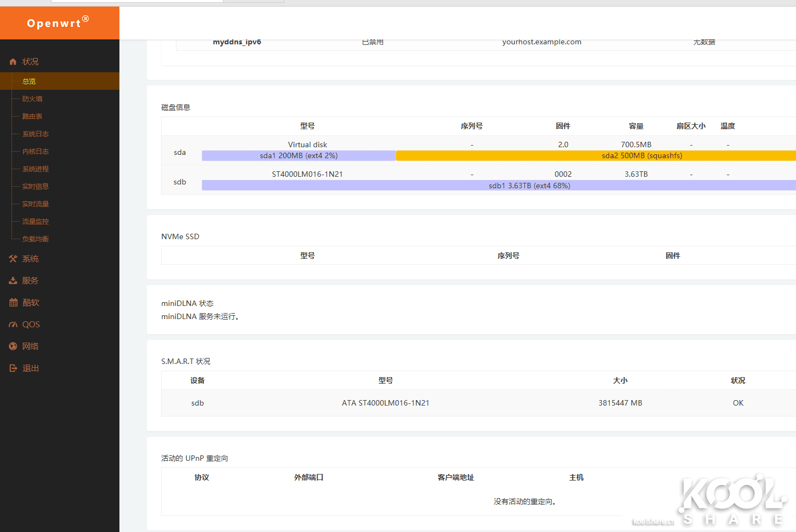Select 实时流量 in the sidebar
The image size is (796, 532).
click(x=36, y=204)
